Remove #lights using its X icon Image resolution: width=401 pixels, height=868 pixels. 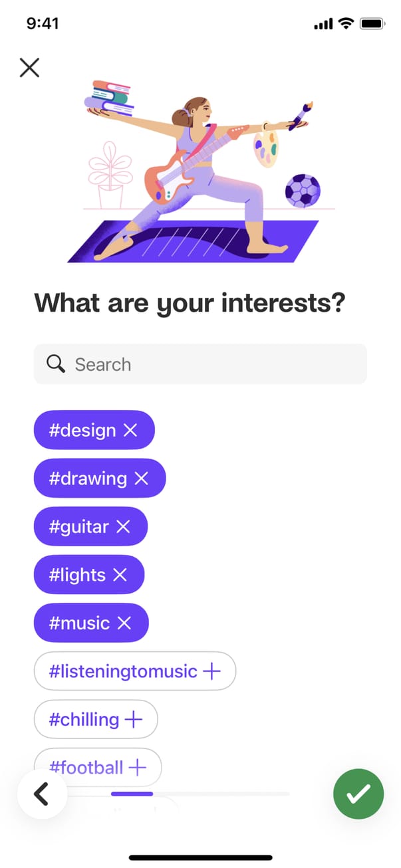tap(120, 575)
